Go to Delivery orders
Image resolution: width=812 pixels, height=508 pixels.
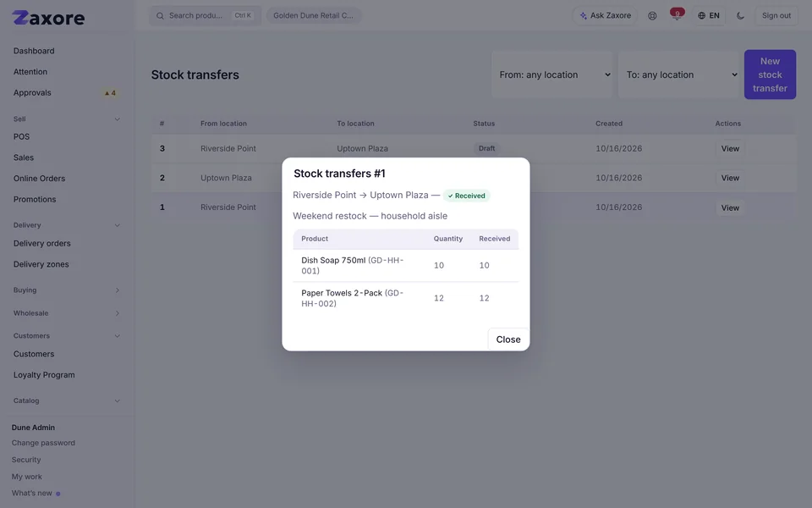(x=42, y=243)
